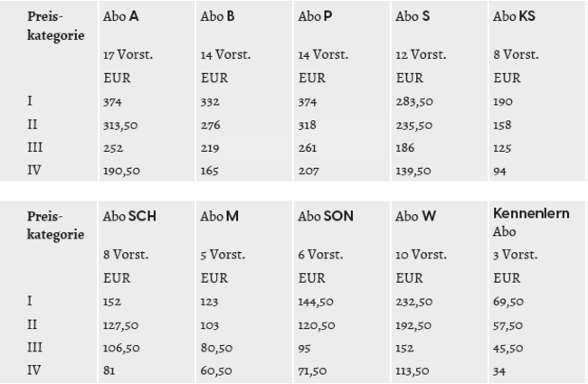Select price 374 under Abo A
This screenshot has width=588, height=384.
112,102
